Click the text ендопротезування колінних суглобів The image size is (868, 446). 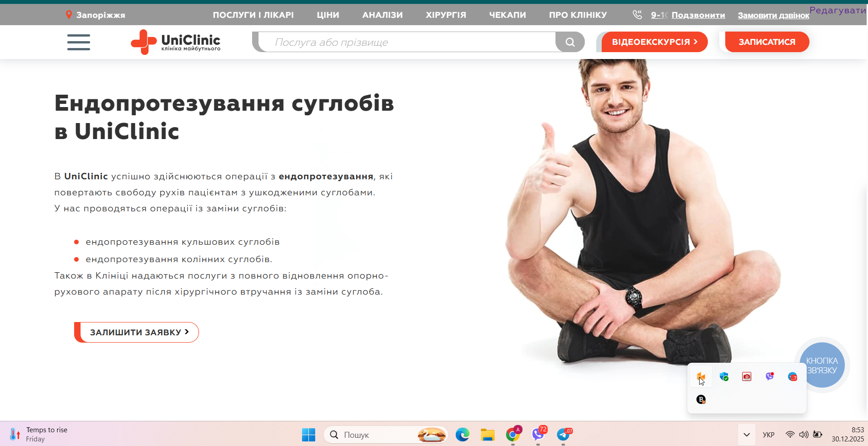[179, 259]
